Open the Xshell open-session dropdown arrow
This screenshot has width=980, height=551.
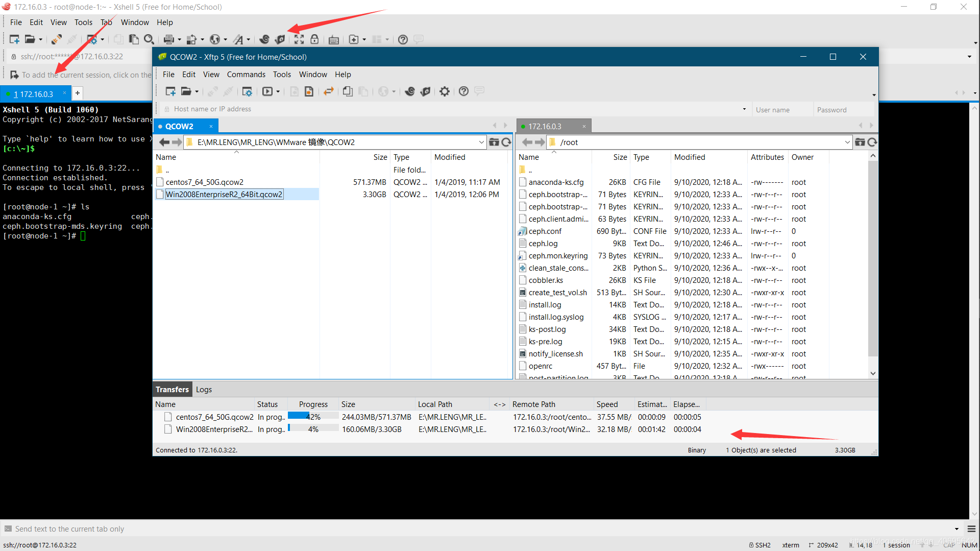tap(40, 39)
